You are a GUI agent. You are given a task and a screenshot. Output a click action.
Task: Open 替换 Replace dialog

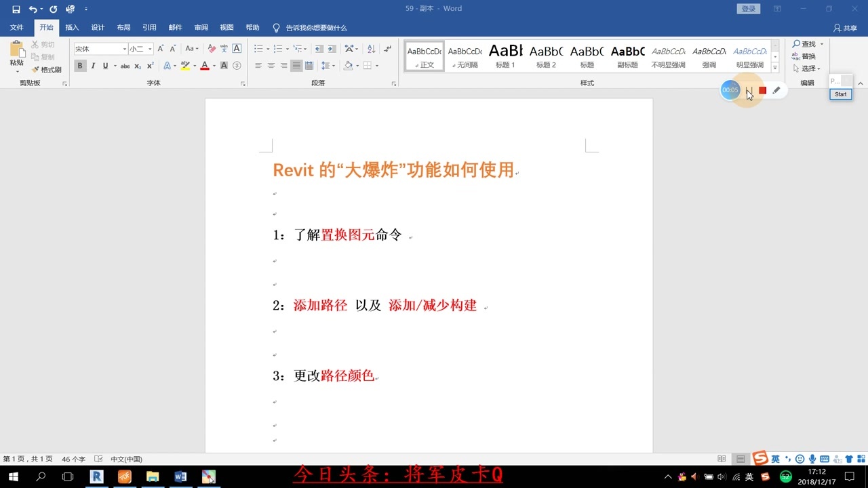(804, 56)
